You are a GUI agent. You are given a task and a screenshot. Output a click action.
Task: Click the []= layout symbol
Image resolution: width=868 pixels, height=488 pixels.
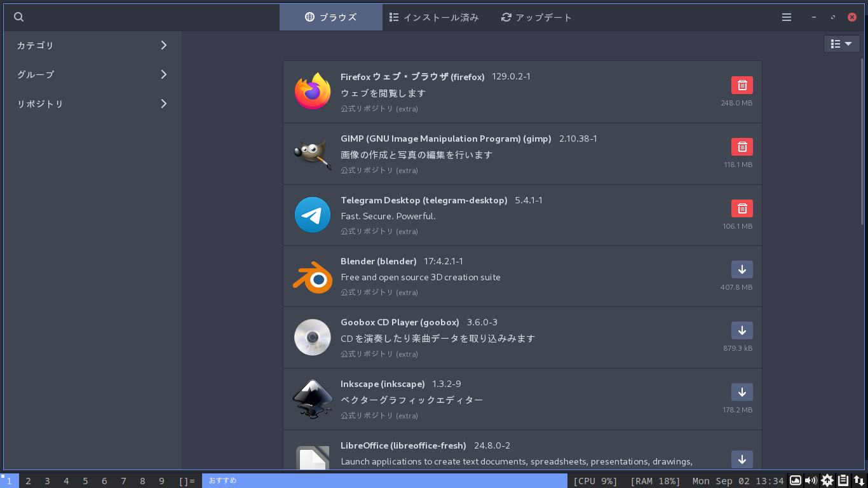(187, 481)
